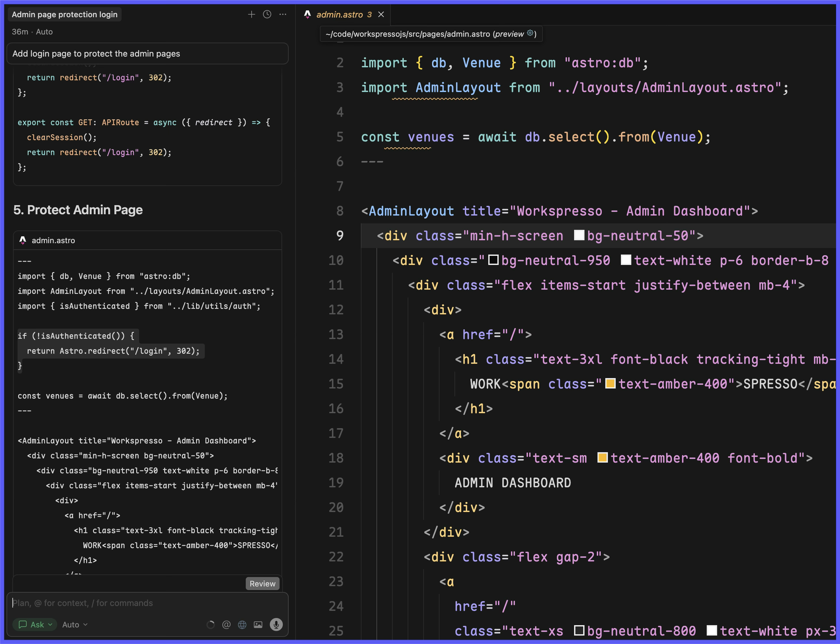
Task: Open chat history using the clock icon
Action: 267,14
